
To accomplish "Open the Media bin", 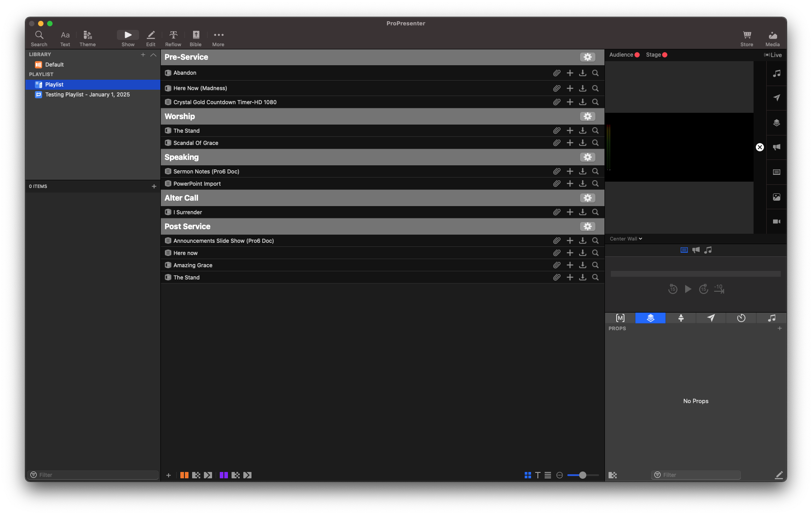I will 773,39.
